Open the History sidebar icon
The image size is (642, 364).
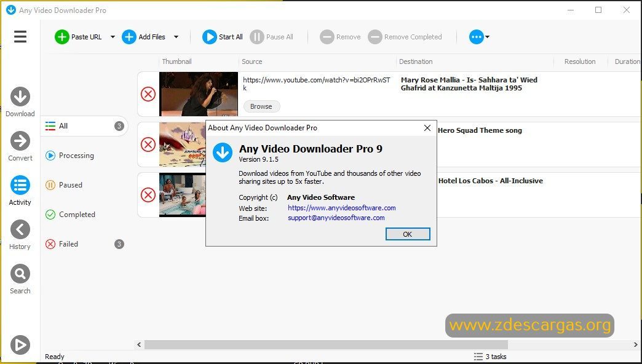tap(20, 230)
